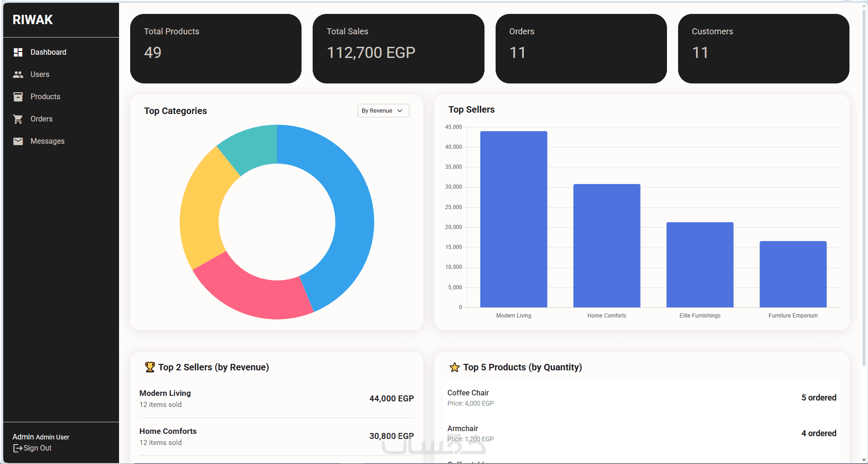
Task: Click the star icon beside Top 5 Products
Action: 454,368
